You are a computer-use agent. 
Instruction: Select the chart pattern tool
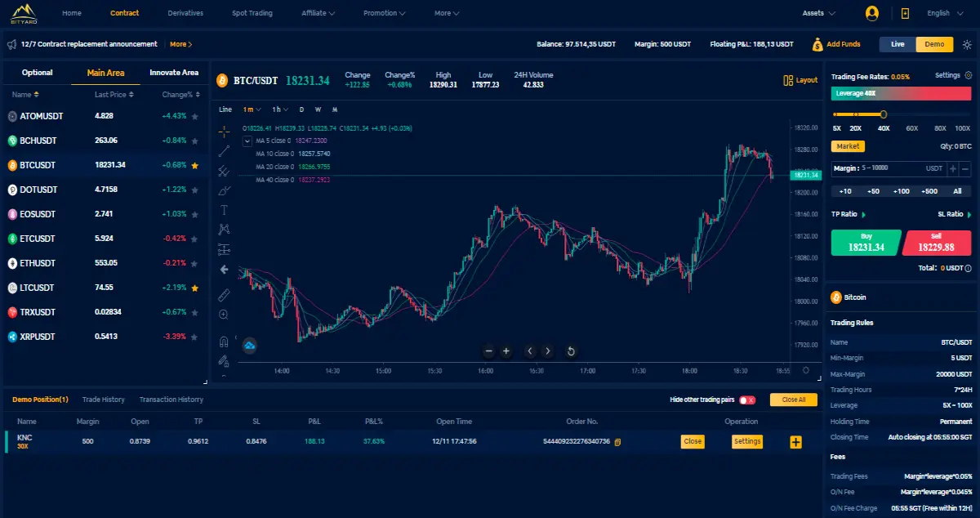pyautogui.click(x=224, y=230)
